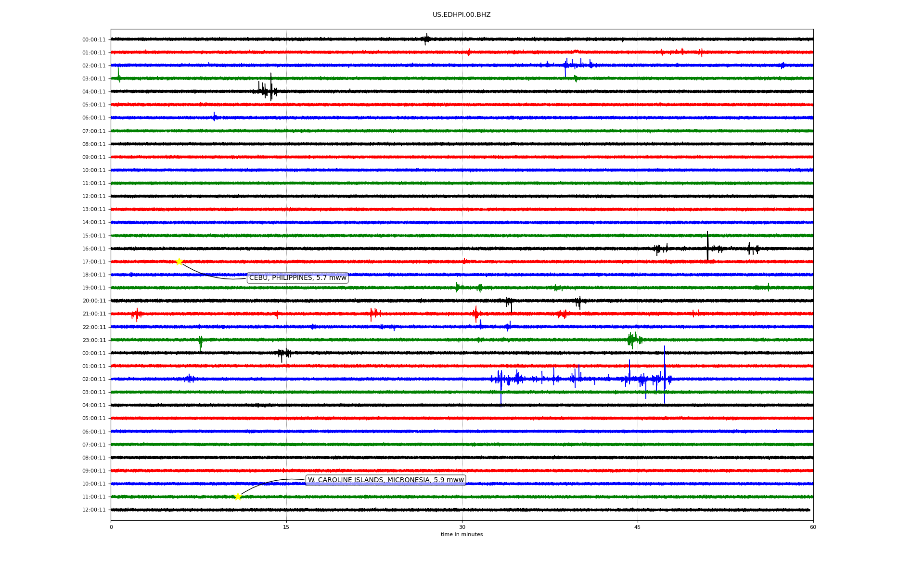Click the US.EDHPI.00.BHZ plot title
Screen dimensions: 924x578
pyautogui.click(x=461, y=15)
